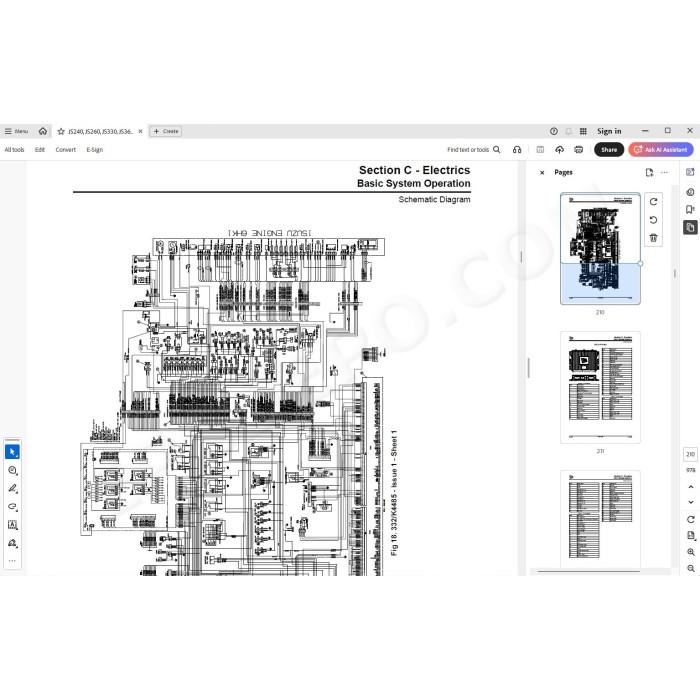This screenshot has height=700, width=700.
Task: Zoom in with the plus magnifier
Action: pos(691,552)
